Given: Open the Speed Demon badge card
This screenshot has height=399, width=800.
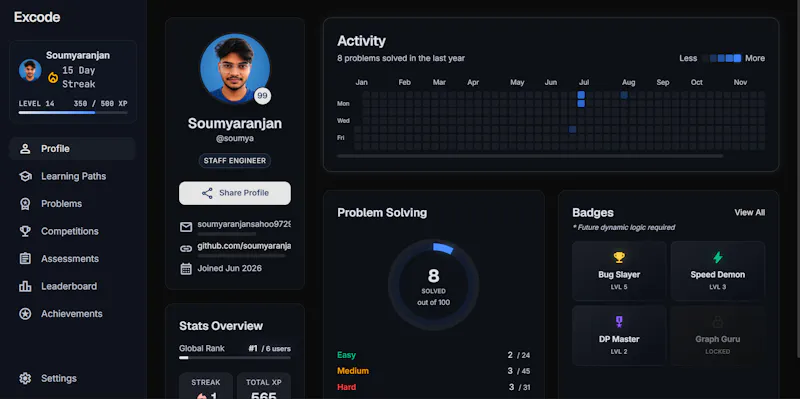Looking at the screenshot, I should click(717, 271).
